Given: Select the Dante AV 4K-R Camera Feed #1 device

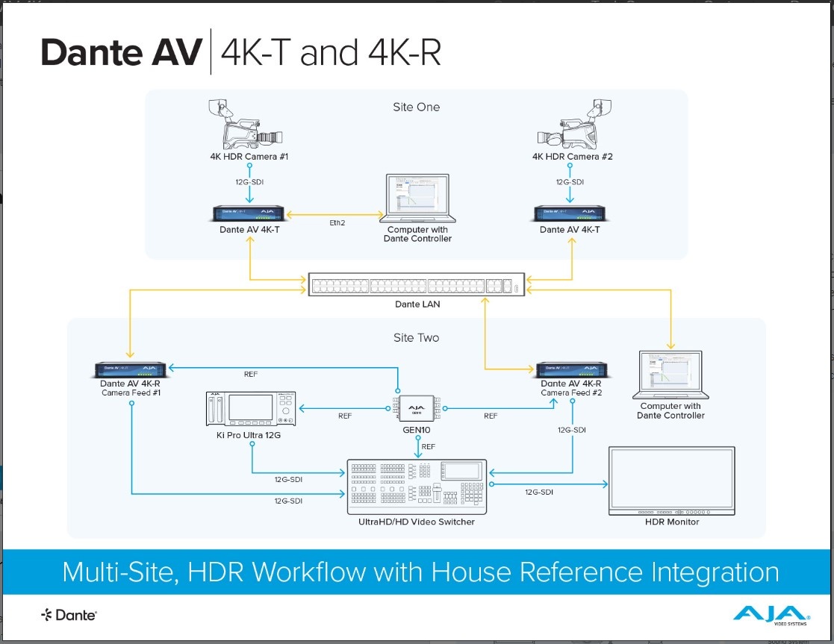Looking at the screenshot, I should (131, 369).
